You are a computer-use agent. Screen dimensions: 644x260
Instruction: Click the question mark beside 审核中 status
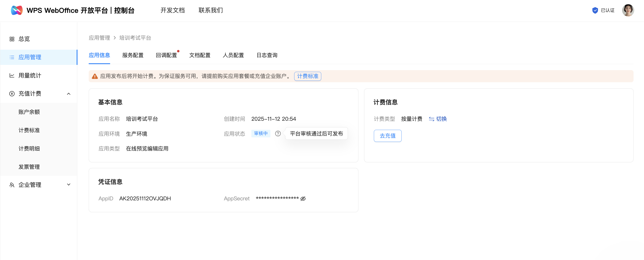pyautogui.click(x=278, y=134)
